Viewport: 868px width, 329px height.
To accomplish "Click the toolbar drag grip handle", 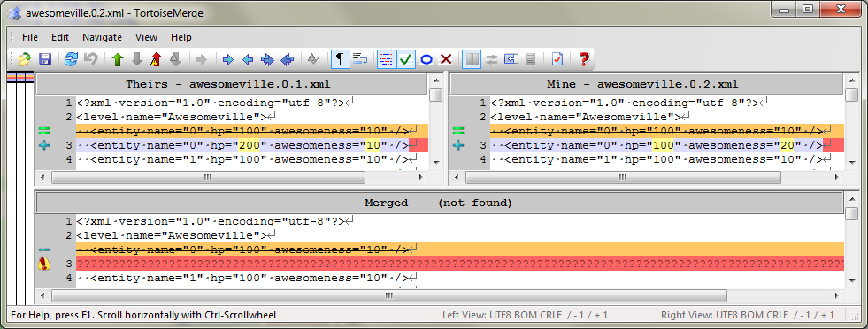I will [x=12, y=59].
